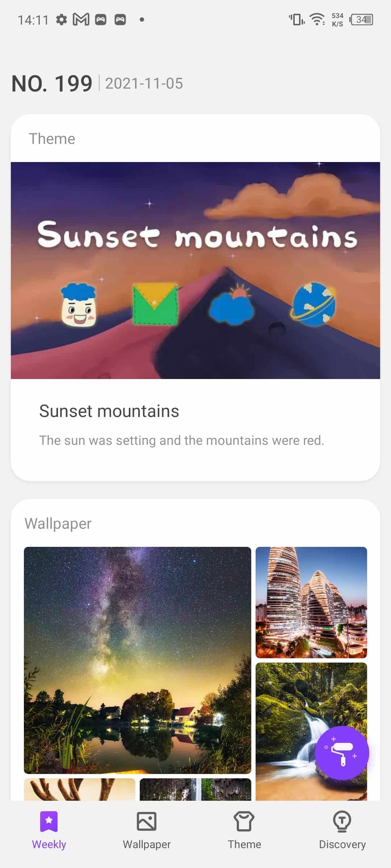Viewport: 391px width, 868px height.
Task: Tap the purple paint roller floating button
Action: (342, 753)
